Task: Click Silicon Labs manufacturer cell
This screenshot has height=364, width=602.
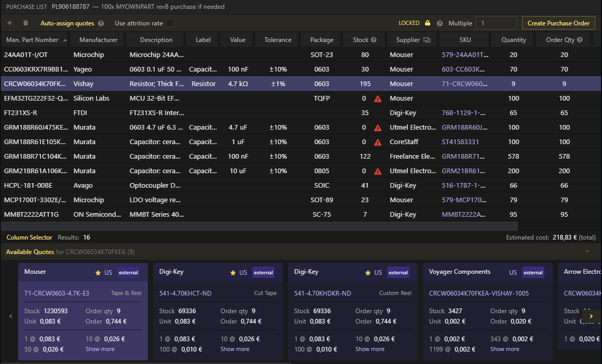Action: [x=91, y=99]
